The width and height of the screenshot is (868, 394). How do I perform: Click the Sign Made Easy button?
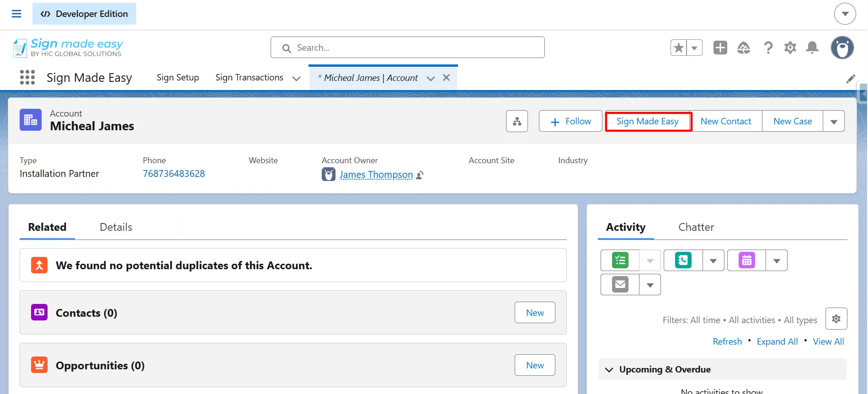tap(648, 121)
